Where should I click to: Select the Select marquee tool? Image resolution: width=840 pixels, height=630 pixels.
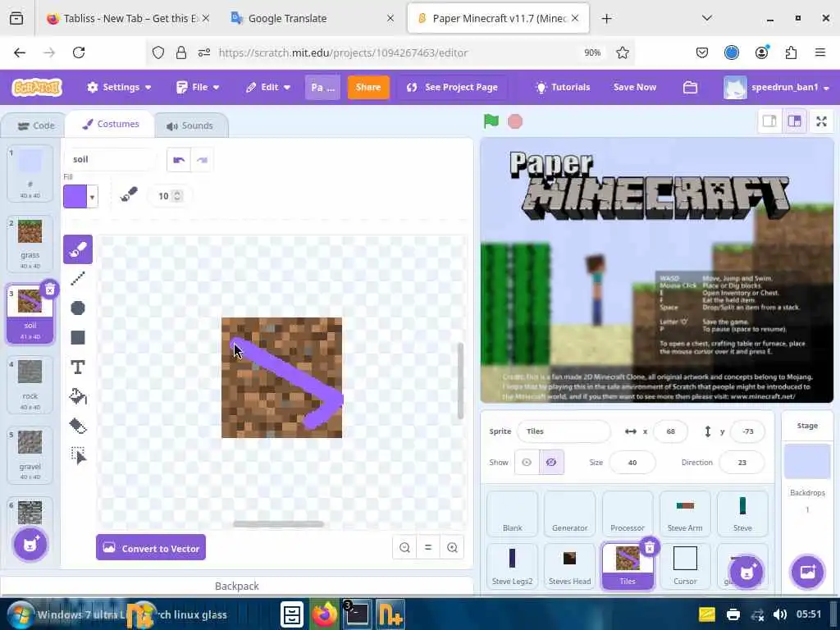(x=78, y=455)
